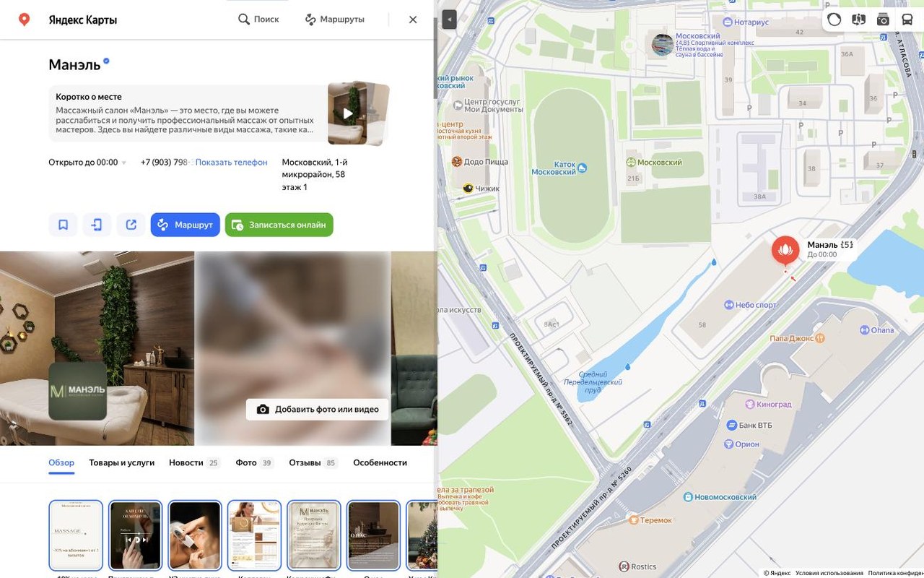Open Условия использования link
Screen dimensions: 924x578
click(829, 573)
